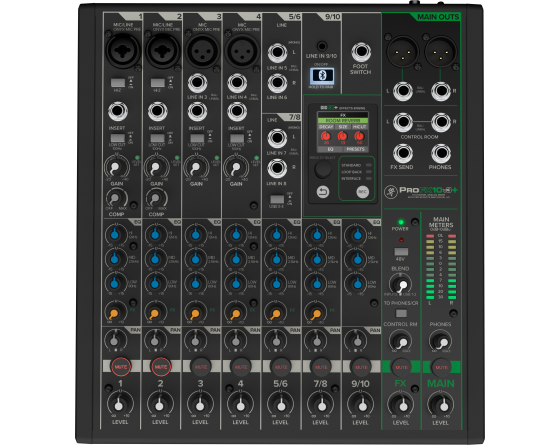Mute channel 1
This screenshot has height=445, width=560.
tap(121, 367)
